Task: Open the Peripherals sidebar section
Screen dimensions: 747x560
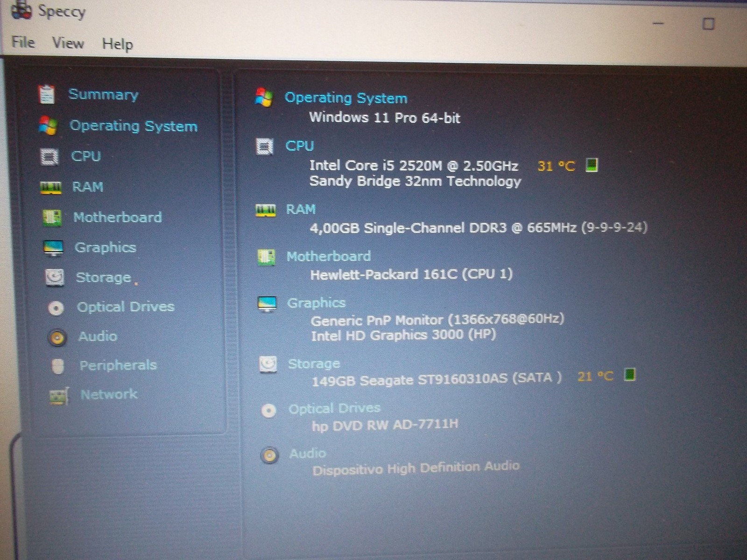Action: [x=118, y=365]
